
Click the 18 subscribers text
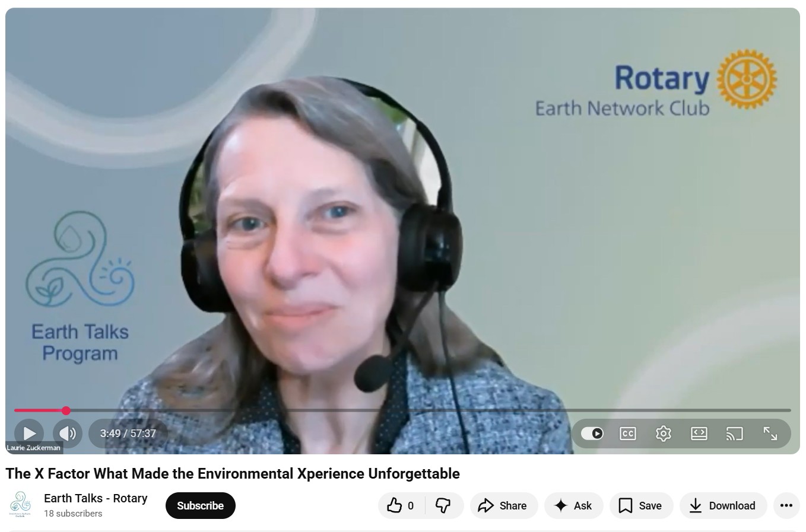pyautogui.click(x=73, y=514)
